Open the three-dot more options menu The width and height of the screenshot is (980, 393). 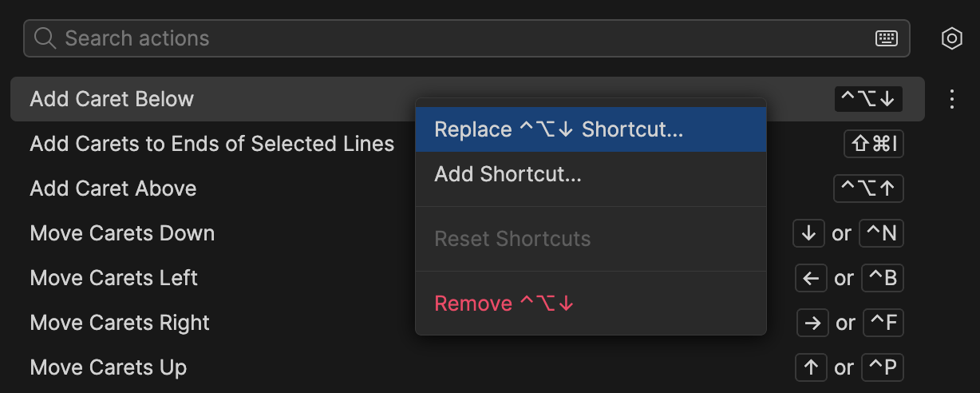[951, 99]
